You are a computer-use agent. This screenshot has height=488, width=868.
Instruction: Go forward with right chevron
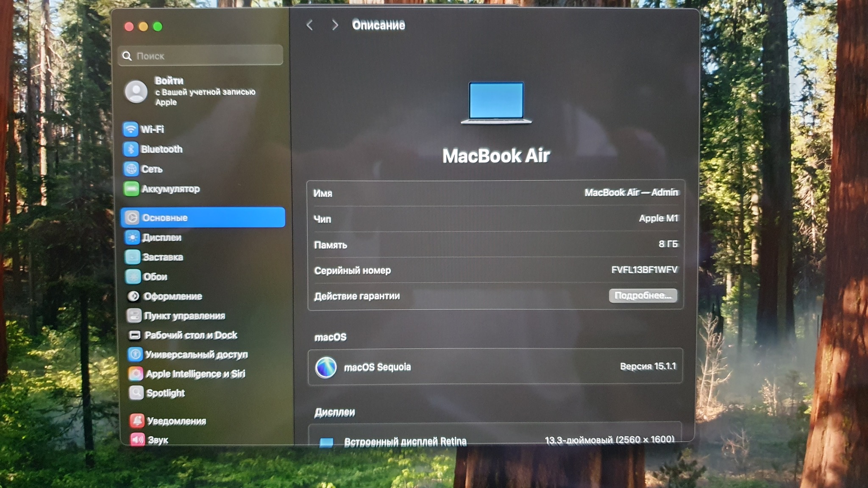tap(335, 25)
